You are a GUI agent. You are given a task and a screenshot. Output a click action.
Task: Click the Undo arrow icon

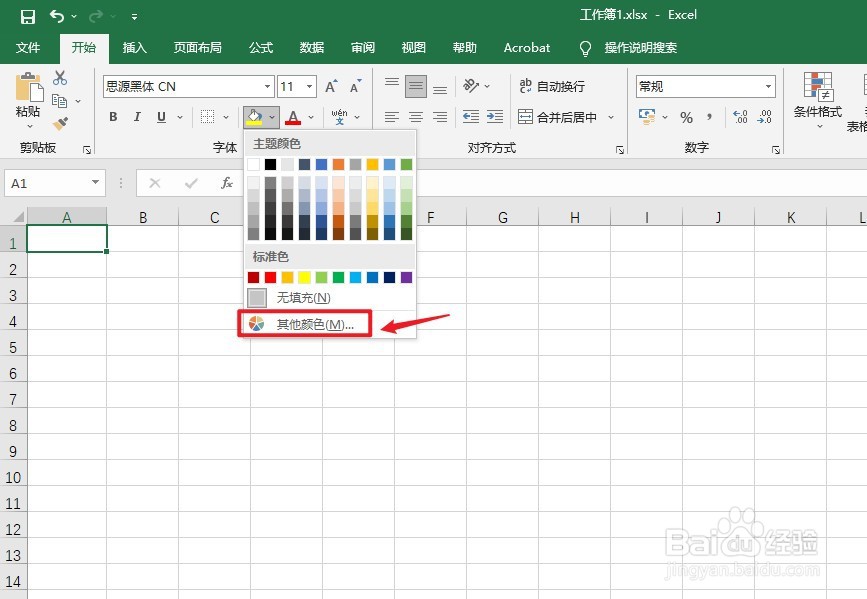[x=57, y=16]
